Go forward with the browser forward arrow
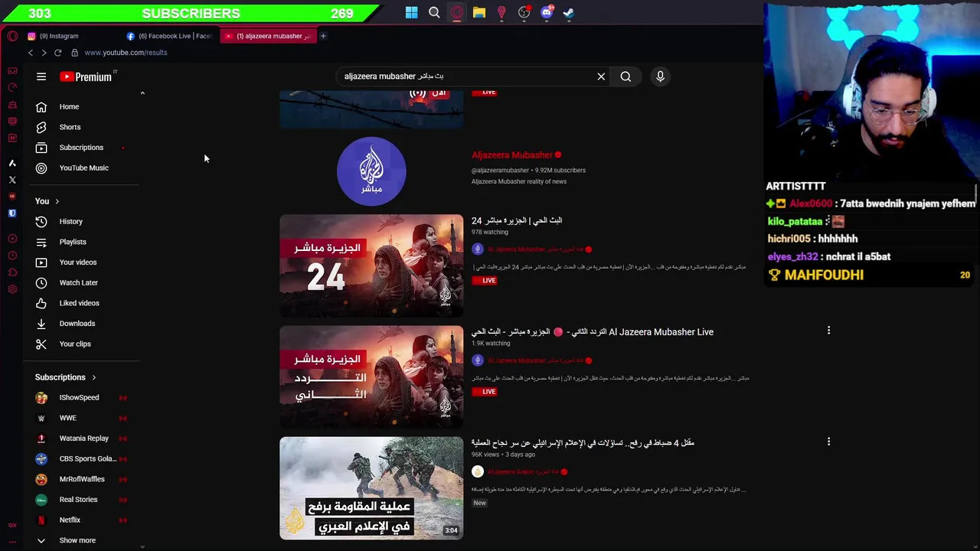 (44, 53)
